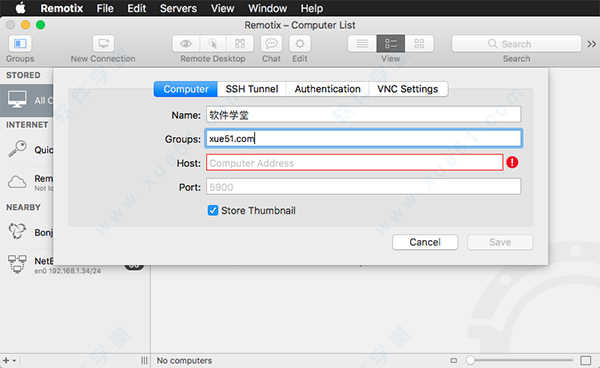Open the Chat speech-bubble icon
This screenshot has height=368, width=600.
click(271, 44)
